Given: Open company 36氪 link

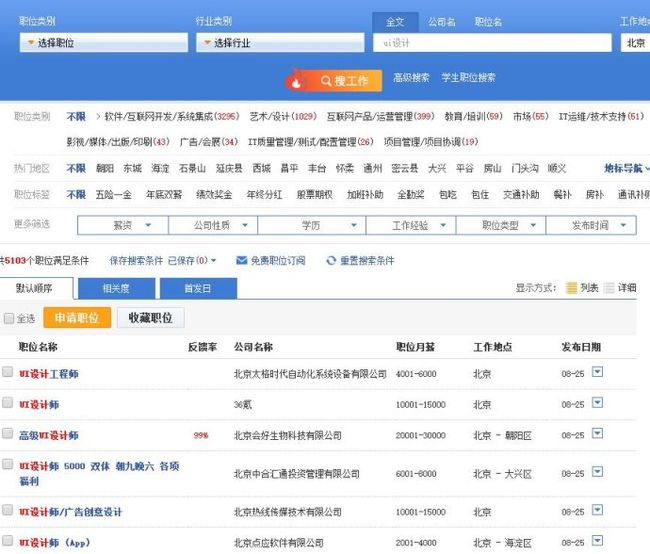Looking at the screenshot, I should tap(243, 405).
